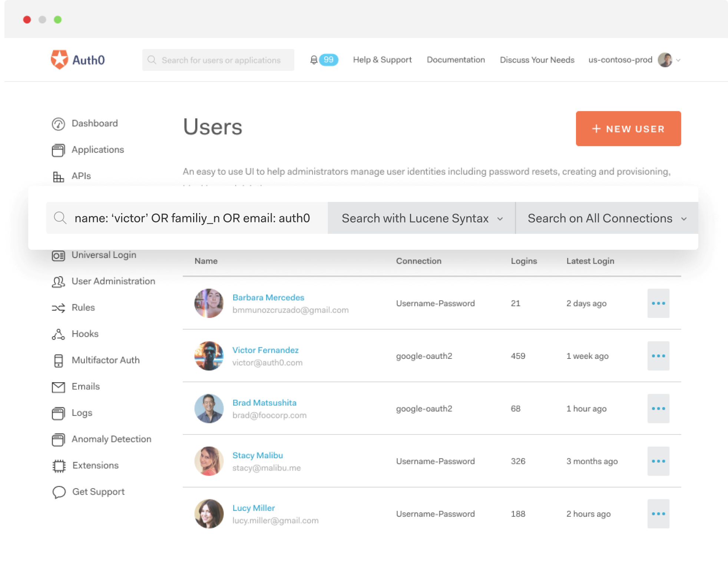Open the Search with Lucene Syntax dropdown
This screenshot has height=562, width=728.
(x=421, y=218)
